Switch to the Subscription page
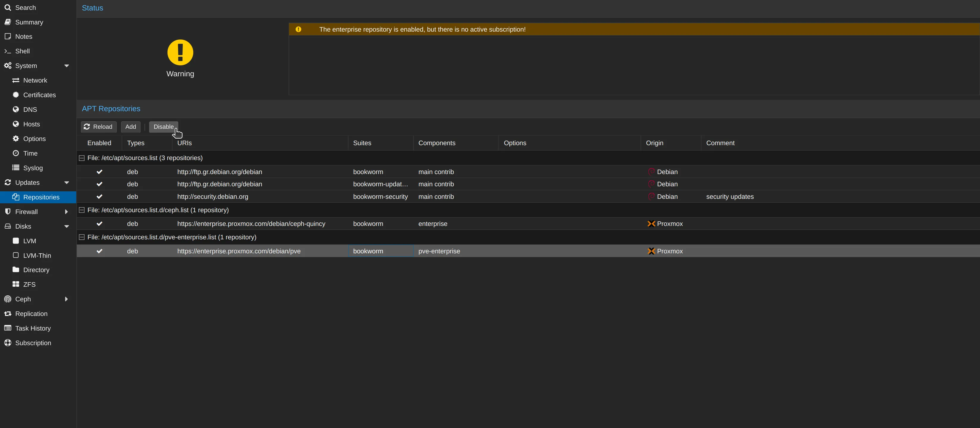The width and height of the screenshot is (980, 428). [8, 342]
